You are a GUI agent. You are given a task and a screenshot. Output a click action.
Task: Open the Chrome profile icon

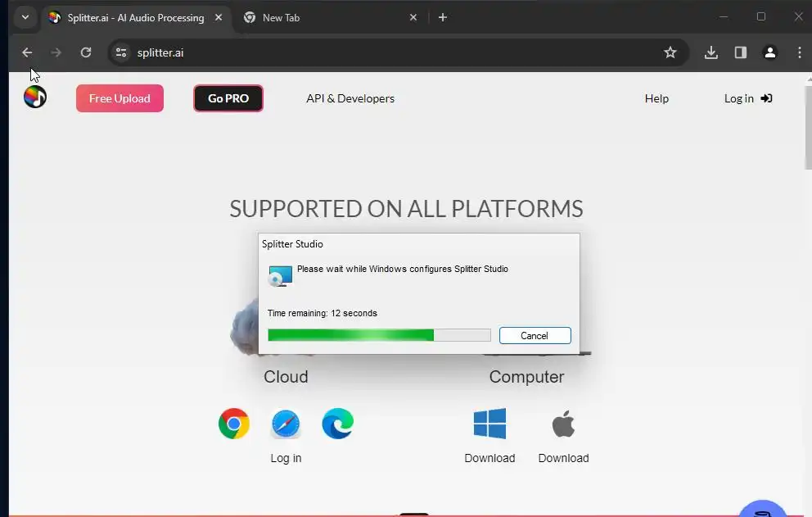[770, 52]
